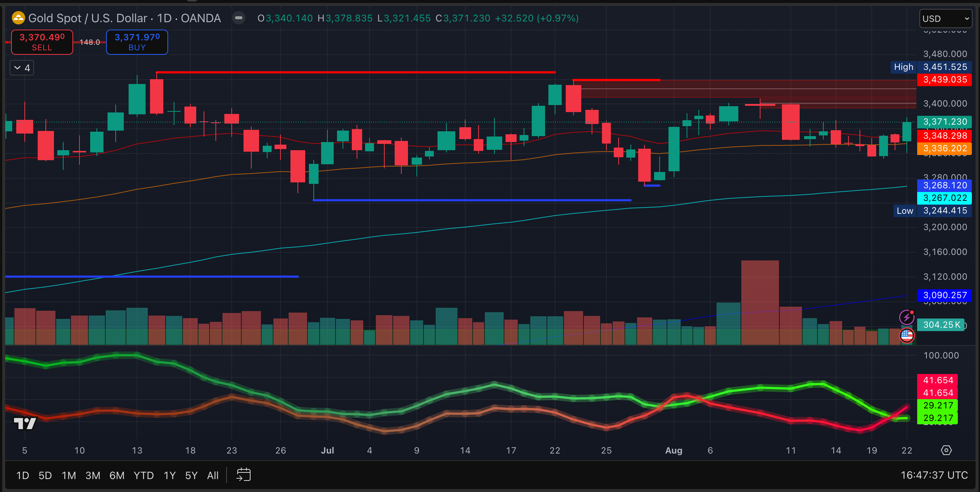Click the SELL price button
The height and width of the screenshot is (492, 980).
click(42, 42)
